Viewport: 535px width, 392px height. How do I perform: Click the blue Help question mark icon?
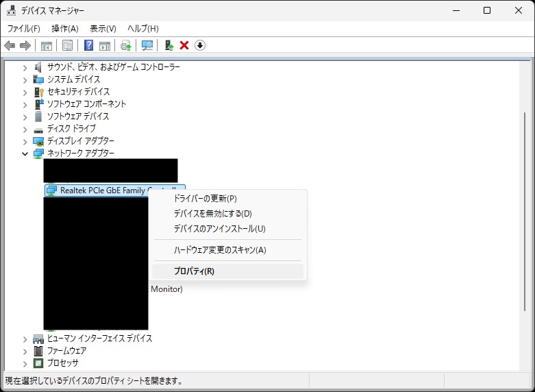88,45
